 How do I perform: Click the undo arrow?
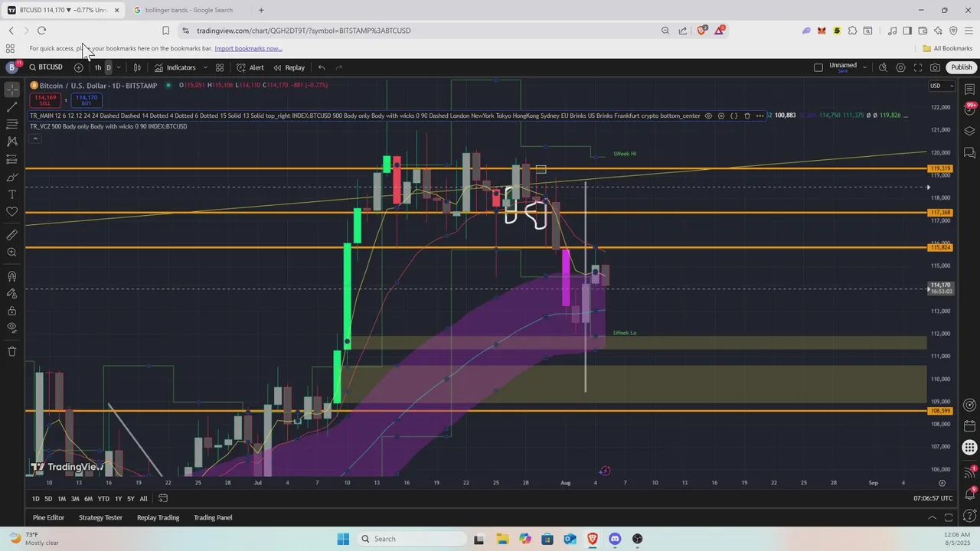click(x=322, y=67)
